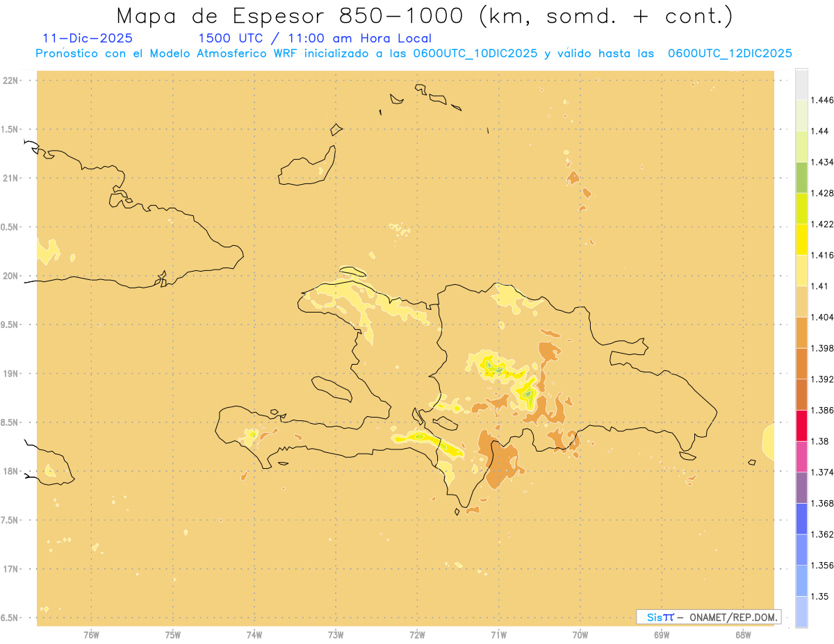This screenshot has width=834, height=644.
Task: Select the latitude axis label '18N'
Action: 12,471
